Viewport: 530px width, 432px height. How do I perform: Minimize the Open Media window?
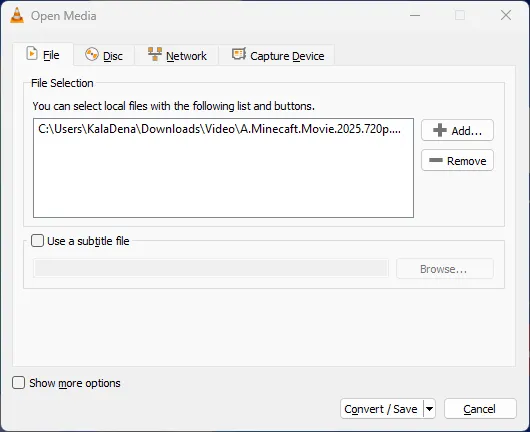[x=415, y=15]
